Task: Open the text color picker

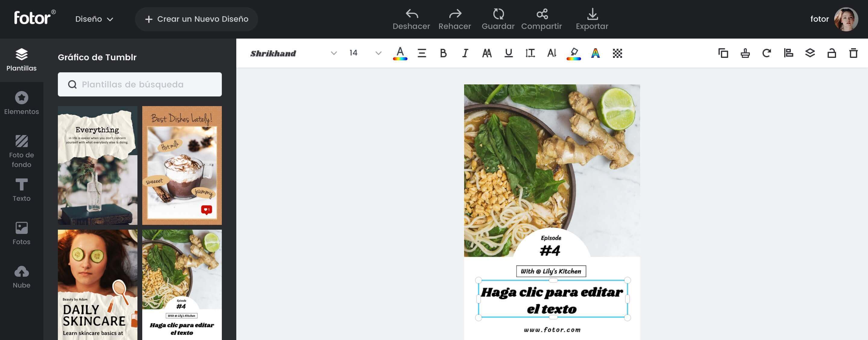Action: (x=400, y=53)
